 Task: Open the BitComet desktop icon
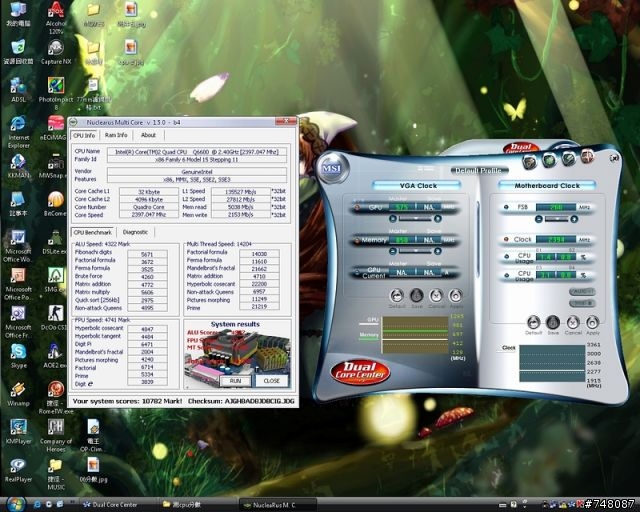click(x=56, y=204)
